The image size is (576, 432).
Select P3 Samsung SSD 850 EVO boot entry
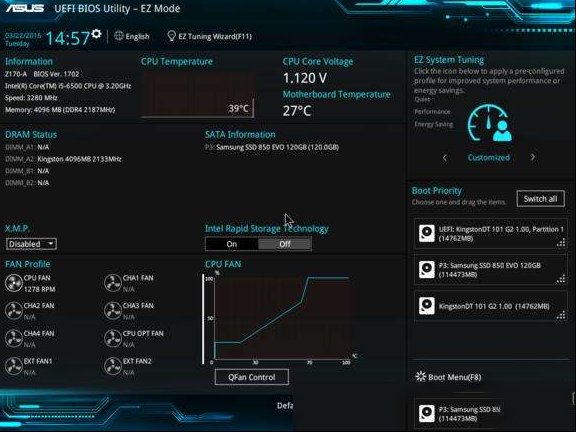coord(490,270)
